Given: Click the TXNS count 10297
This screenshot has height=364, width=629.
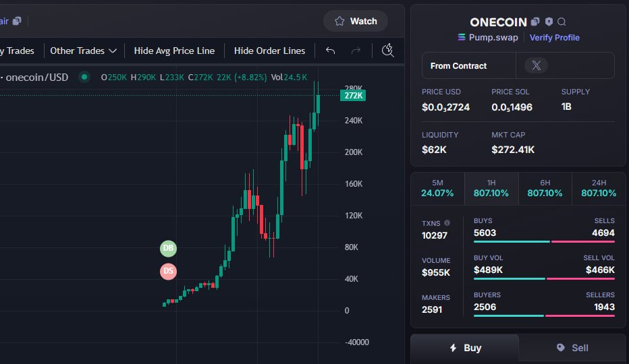Looking at the screenshot, I should click(434, 235).
